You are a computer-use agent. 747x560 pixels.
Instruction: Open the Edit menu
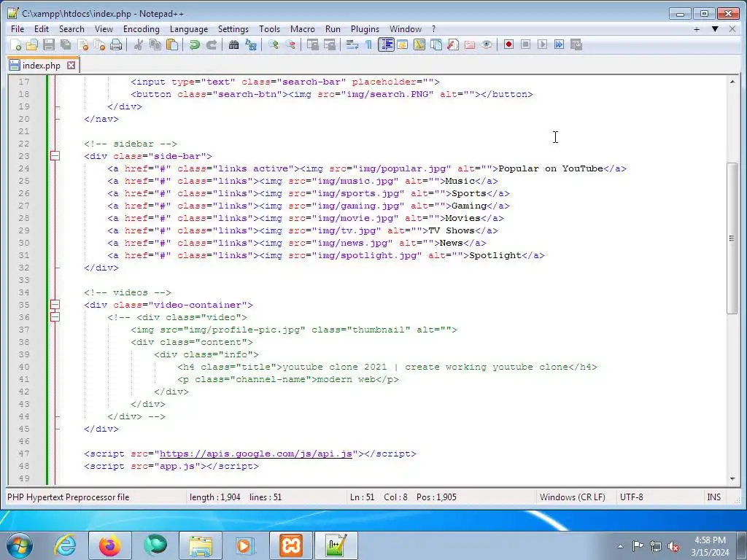[x=42, y=29]
